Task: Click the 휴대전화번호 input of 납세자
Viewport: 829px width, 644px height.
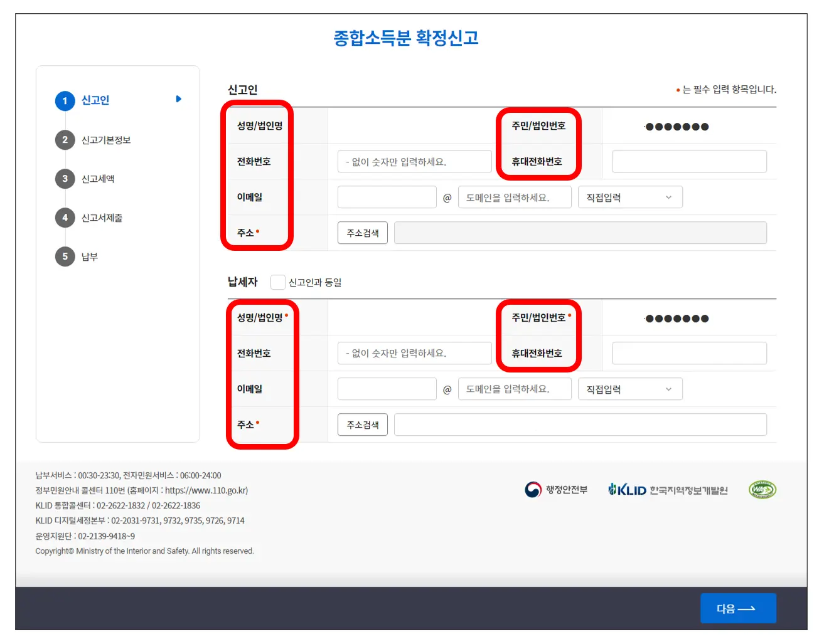Action: 688,353
